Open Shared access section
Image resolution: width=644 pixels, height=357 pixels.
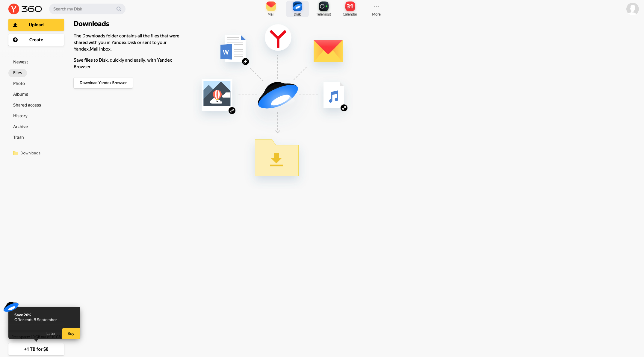(x=27, y=105)
